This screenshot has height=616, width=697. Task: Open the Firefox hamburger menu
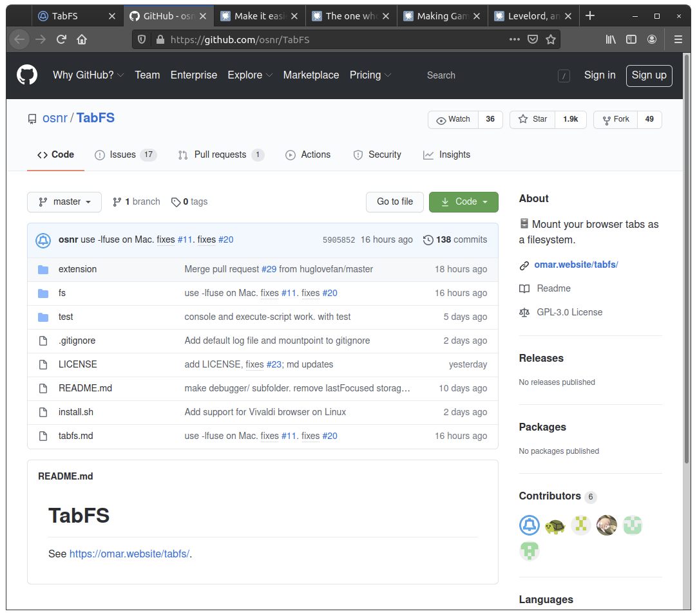click(678, 39)
